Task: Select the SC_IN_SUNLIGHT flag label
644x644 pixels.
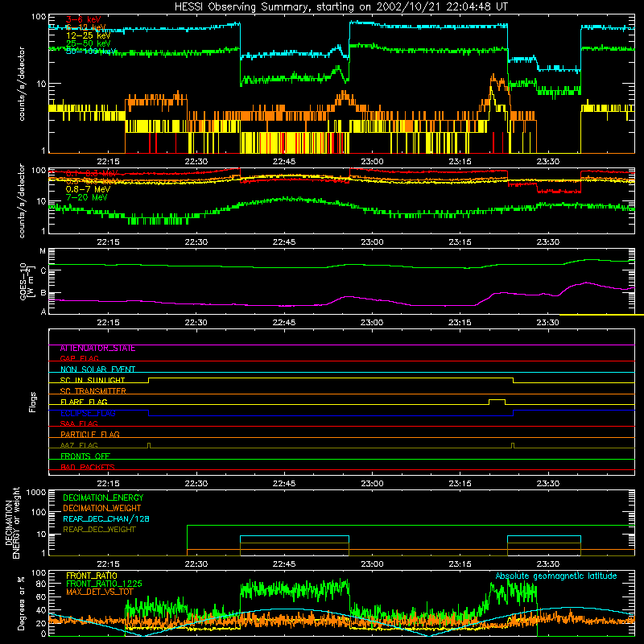Action: click(93, 380)
